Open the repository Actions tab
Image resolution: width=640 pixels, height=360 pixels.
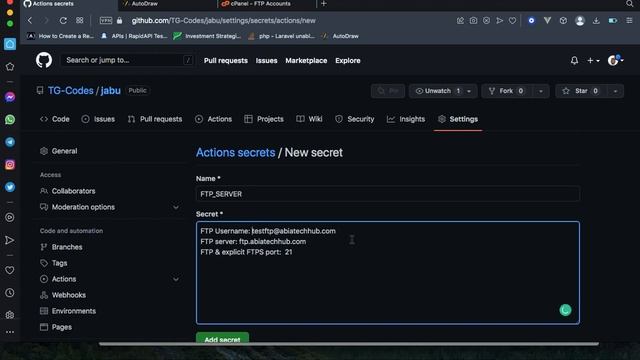point(213,119)
